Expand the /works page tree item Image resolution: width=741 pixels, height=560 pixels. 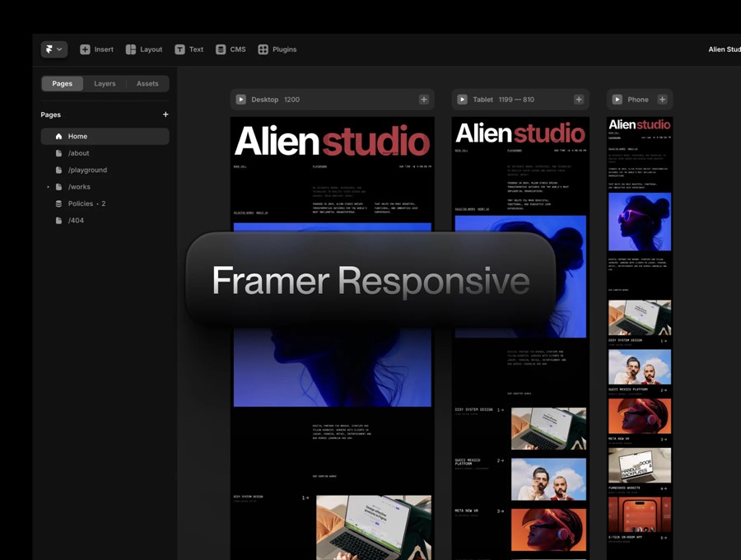(48, 187)
